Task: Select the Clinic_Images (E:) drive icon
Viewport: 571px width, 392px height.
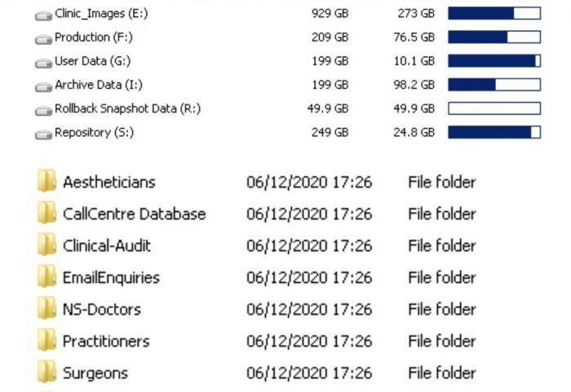Action: (x=43, y=16)
